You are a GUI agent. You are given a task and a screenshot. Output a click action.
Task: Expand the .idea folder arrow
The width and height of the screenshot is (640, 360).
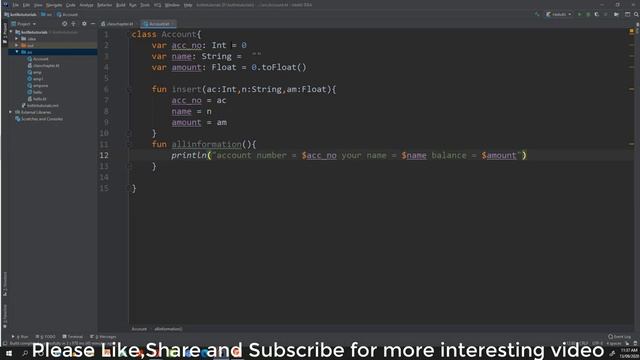click(x=17, y=38)
